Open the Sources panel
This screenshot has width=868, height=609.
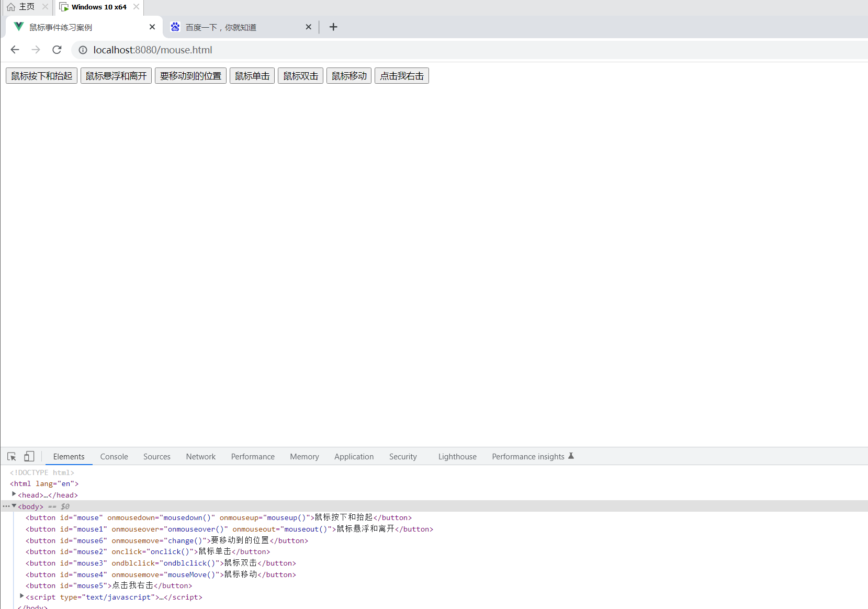(157, 457)
